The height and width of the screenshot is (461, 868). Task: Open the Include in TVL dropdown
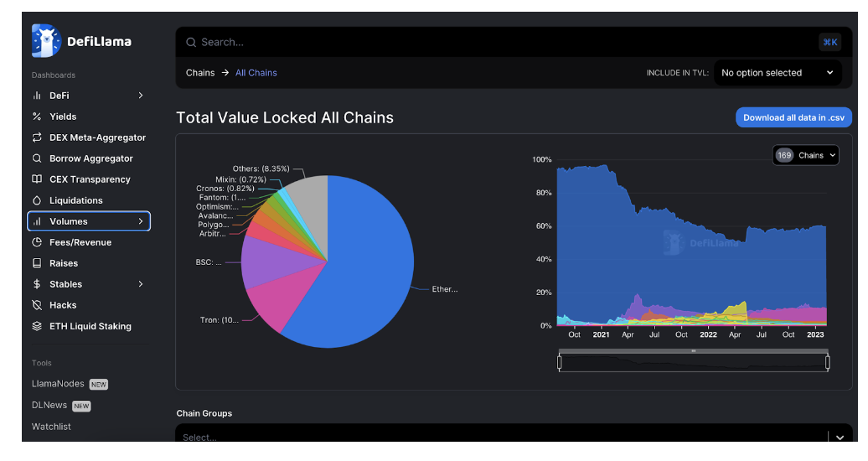778,73
